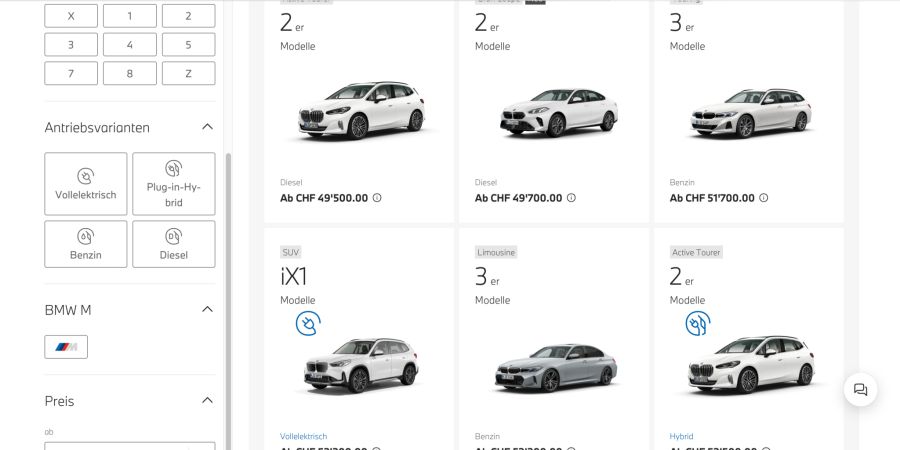This screenshot has width=900, height=450.
Task: Click the SUV tag on iX1 card
Action: 291,252
